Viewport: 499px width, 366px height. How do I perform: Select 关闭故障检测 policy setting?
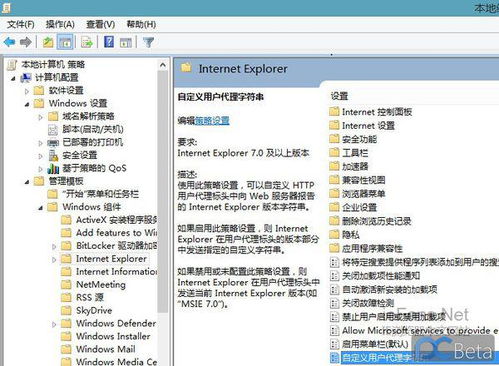pyautogui.click(x=362, y=303)
